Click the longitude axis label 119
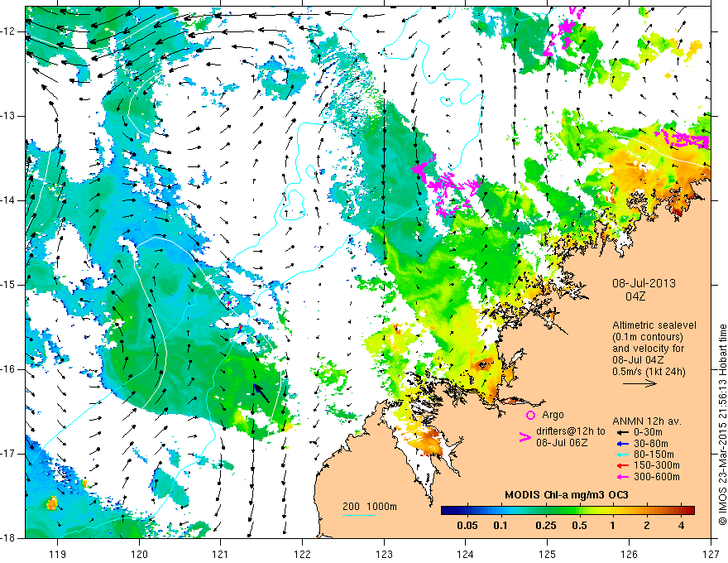The height and width of the screenshot is (563, 728). click(x=58, y=555)
